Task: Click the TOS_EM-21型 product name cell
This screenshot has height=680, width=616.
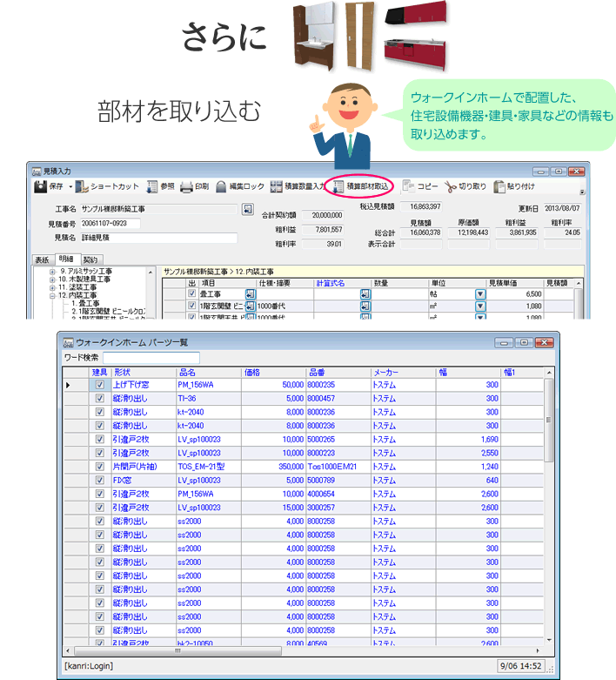Action: 209,467
